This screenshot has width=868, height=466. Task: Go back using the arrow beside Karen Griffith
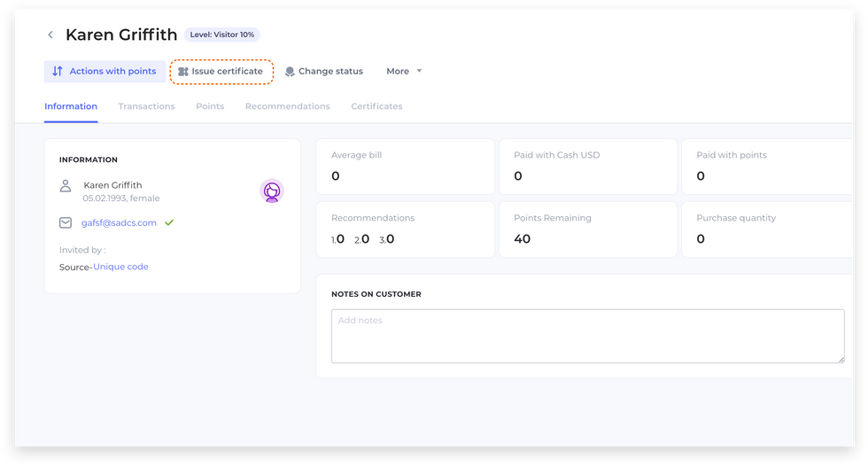coord(50,35)
